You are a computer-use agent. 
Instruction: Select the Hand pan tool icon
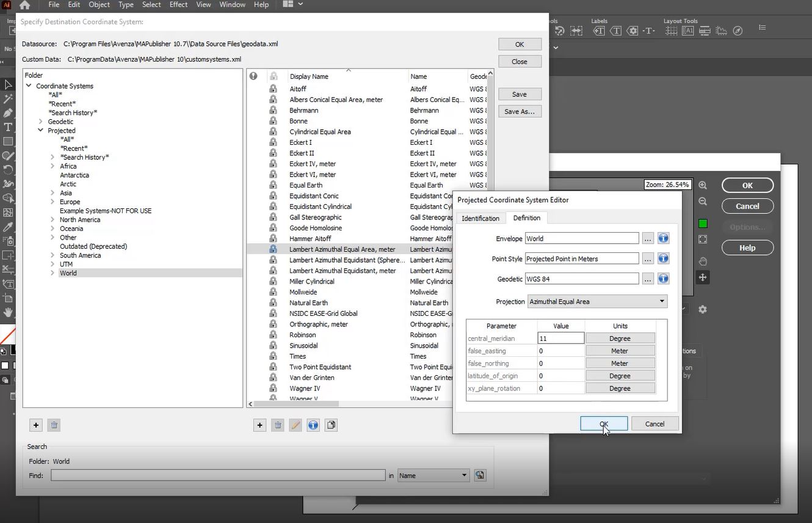click(703, 261)
